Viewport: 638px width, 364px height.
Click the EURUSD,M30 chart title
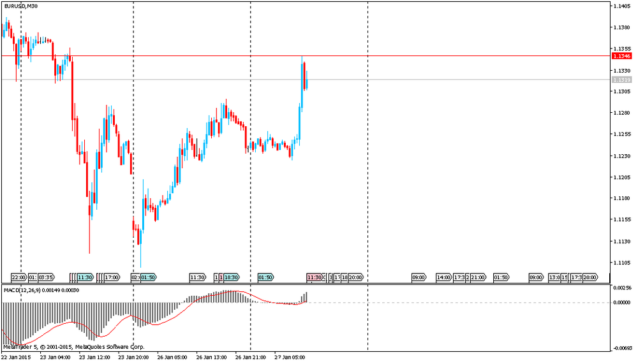tap(21, 6)
